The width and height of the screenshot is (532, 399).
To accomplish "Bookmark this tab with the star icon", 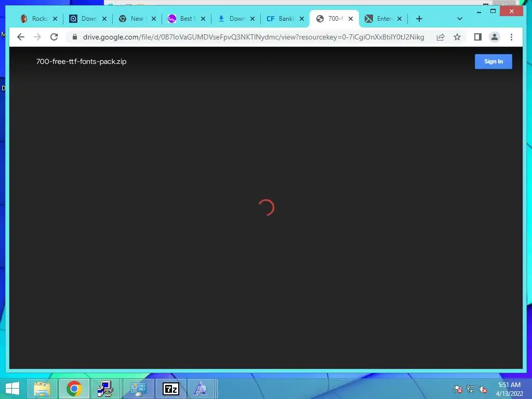I will coord(457,37).
